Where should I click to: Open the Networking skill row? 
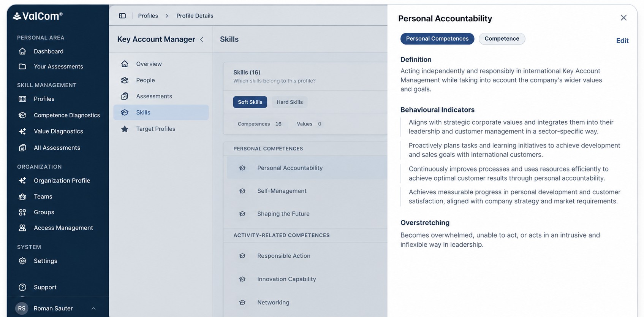[307, 303]
